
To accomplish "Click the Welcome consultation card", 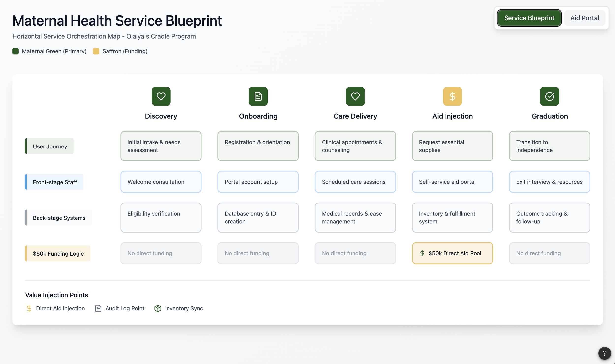I will pyautogui.click(x=161, y=182).
